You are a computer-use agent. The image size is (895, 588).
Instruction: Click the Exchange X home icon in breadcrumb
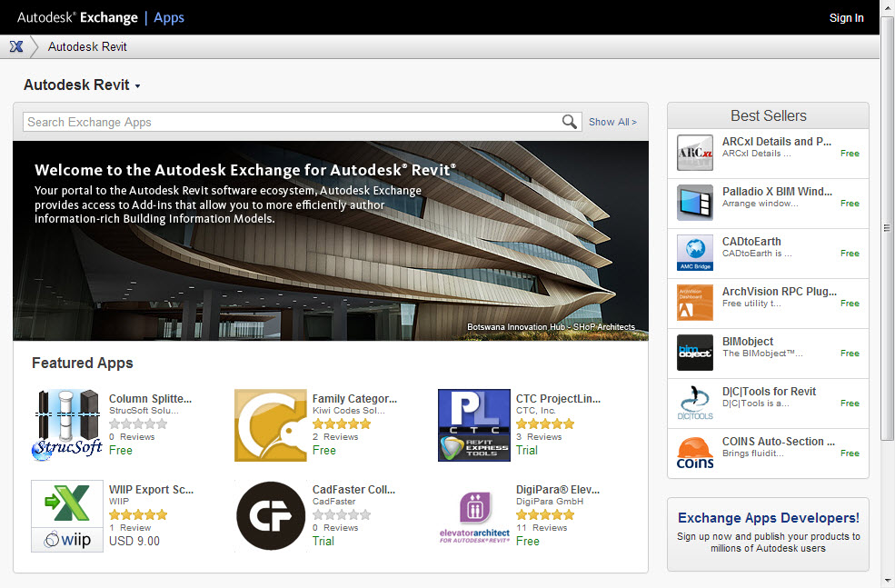pos(16,47)
